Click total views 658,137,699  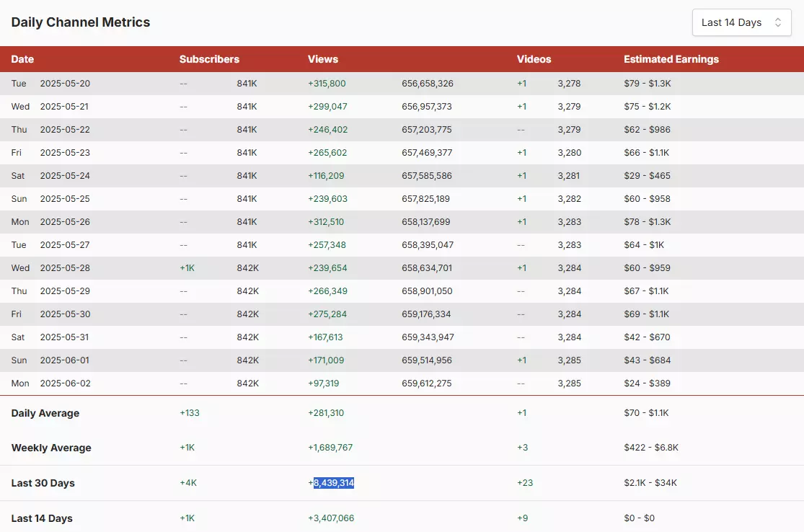pyautogui.click(x=426, y=222)
